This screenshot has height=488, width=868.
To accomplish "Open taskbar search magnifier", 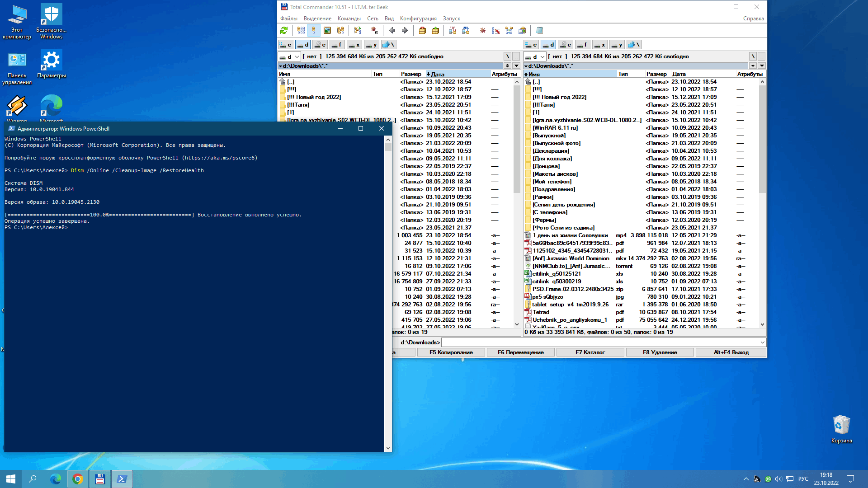I will pos(33,479).
